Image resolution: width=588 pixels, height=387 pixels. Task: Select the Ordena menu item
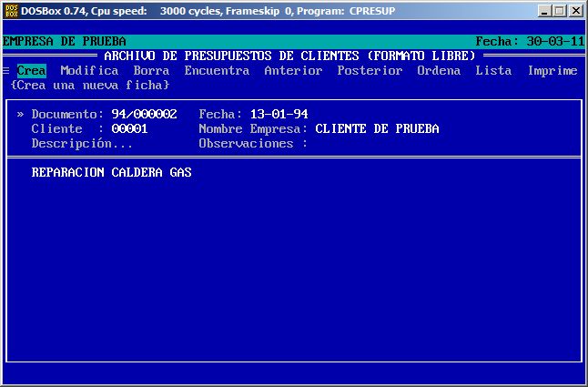coord(439,71)
